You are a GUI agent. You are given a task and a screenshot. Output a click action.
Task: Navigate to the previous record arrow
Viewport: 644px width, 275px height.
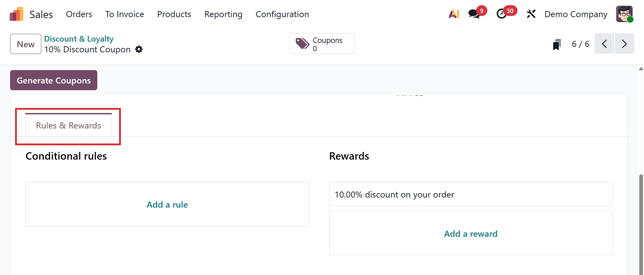click(x=604, y=44)
